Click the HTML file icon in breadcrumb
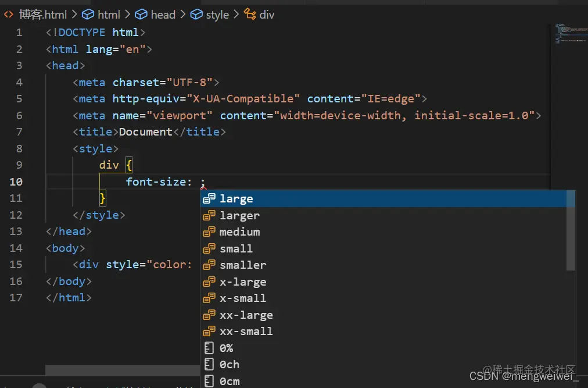 (9, 15)
